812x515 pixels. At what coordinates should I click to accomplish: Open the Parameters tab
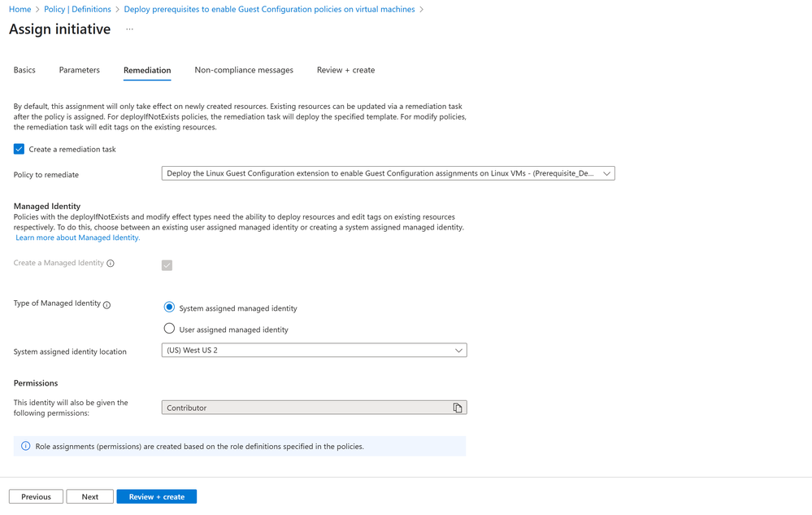click(x=79, y=70)
